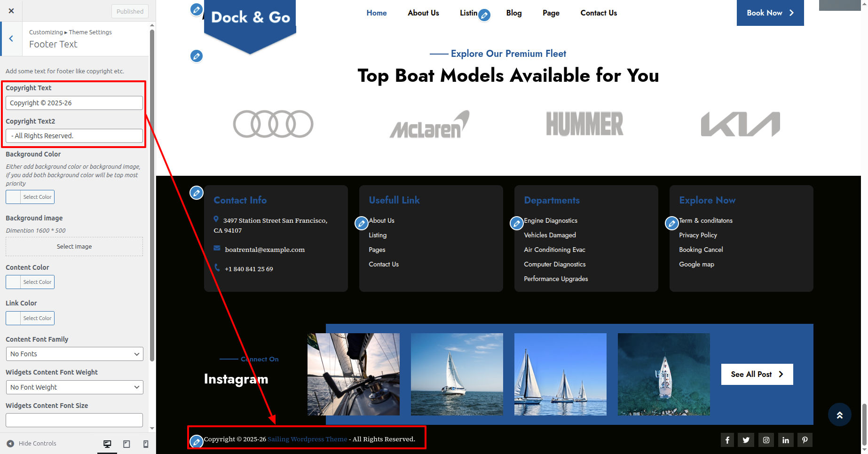
Task: Click the See All Post button
Action: [x=757, y=374]
